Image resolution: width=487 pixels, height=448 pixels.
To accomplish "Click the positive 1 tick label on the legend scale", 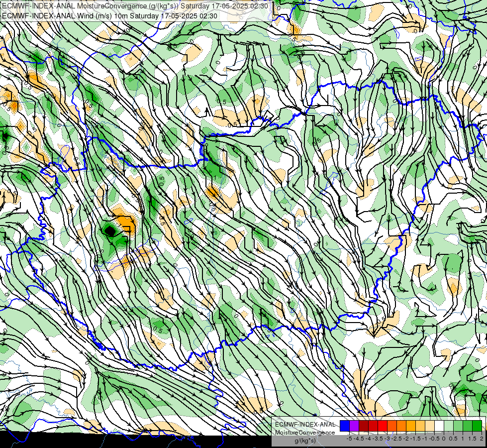I will click(x=463, y=439).
